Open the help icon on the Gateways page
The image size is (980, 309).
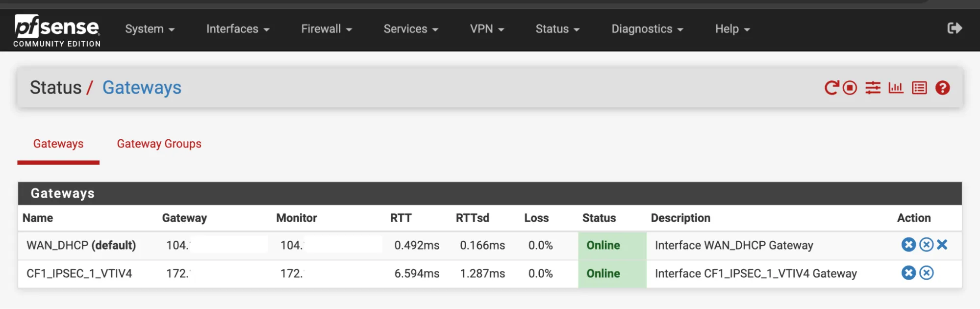point(942,87)
